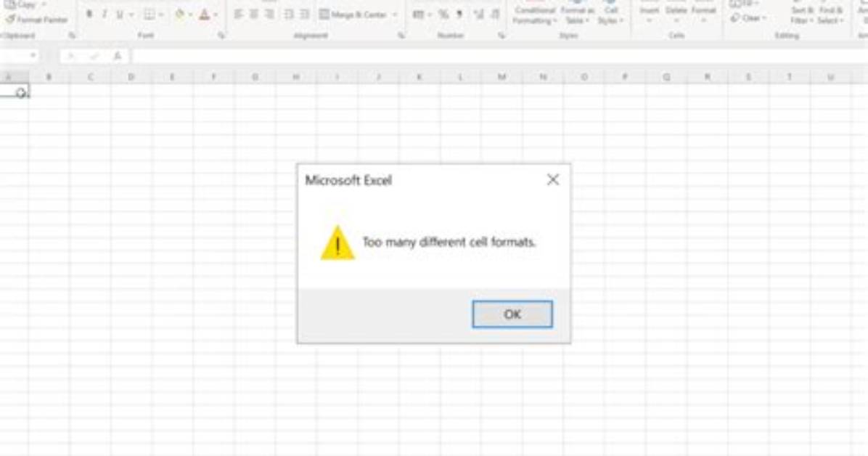This screenshot has height=456, width=868.
Task: Select column Q header
Action: coord(666,77)
